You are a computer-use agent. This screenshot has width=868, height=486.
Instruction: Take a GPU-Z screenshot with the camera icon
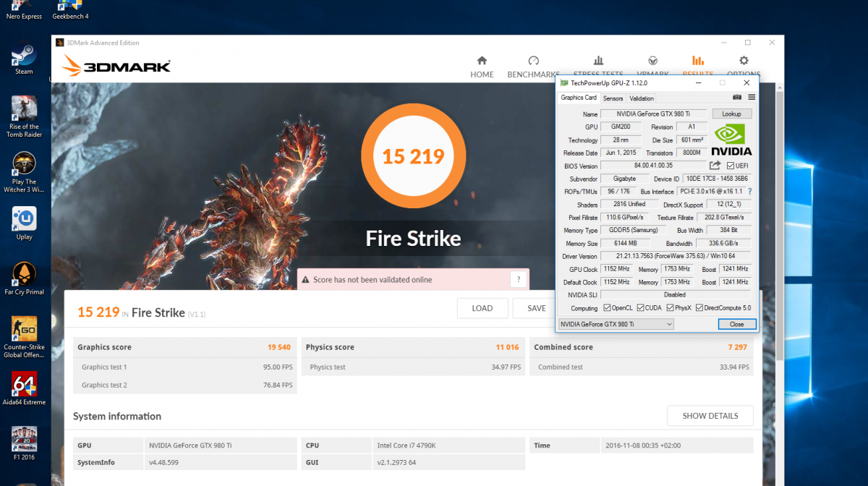pos(737,98)
